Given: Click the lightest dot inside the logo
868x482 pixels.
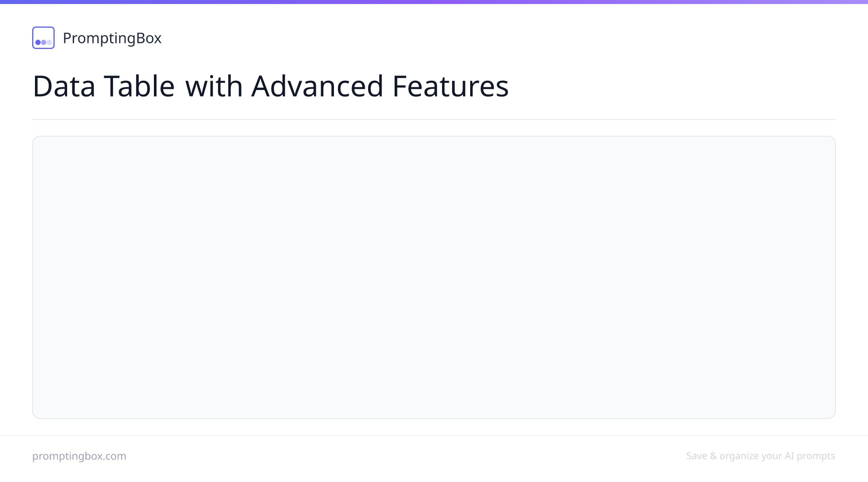Looking at the screenshot, I should [49, 42].
